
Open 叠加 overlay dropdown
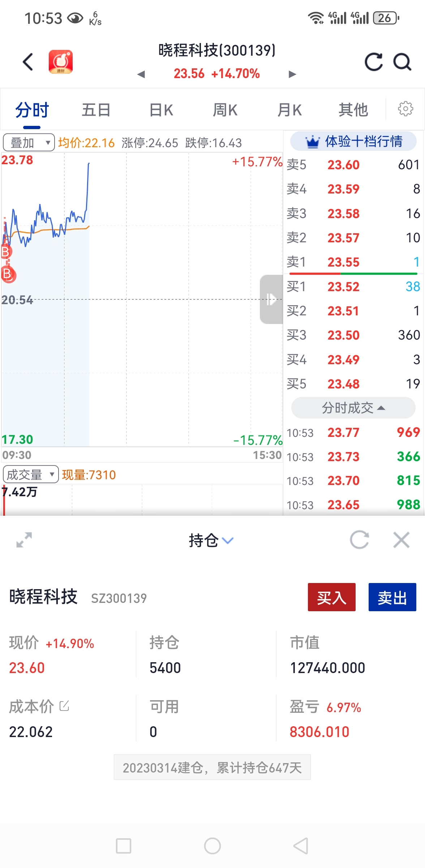coord(29,142)
